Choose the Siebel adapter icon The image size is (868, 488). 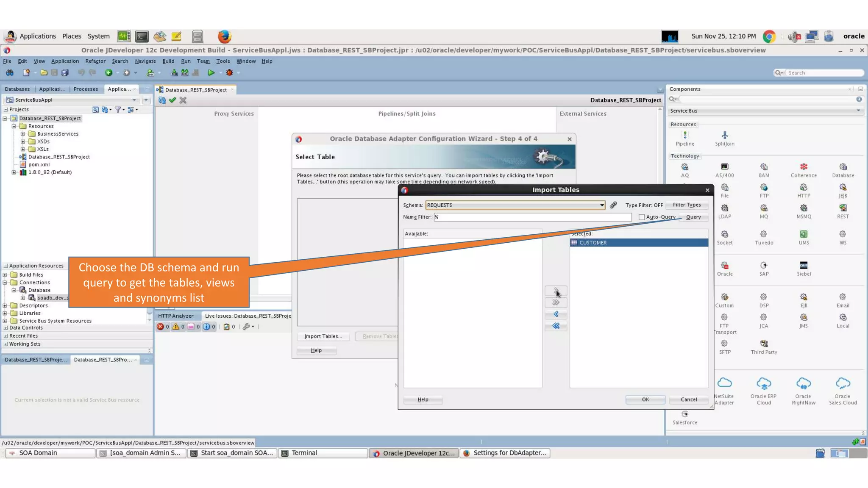point(804,266)
